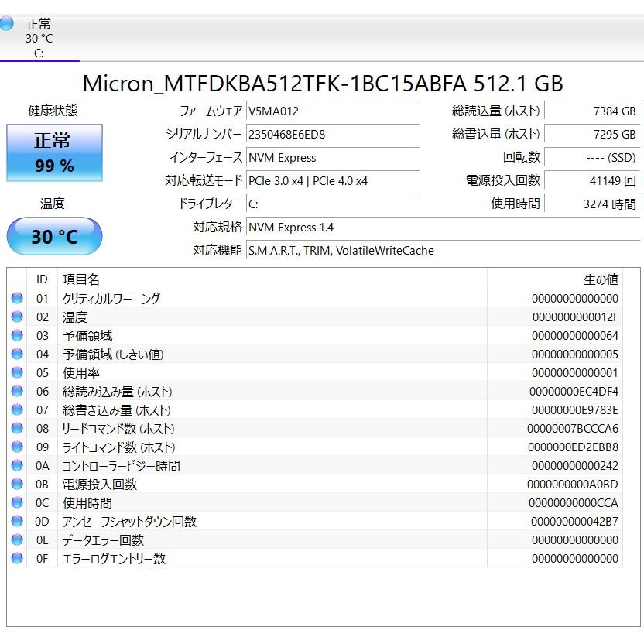Viewport: 644px width, 644px height.
Task: Click raw value 00000007BCCCA6
Action: coord(573,428)
